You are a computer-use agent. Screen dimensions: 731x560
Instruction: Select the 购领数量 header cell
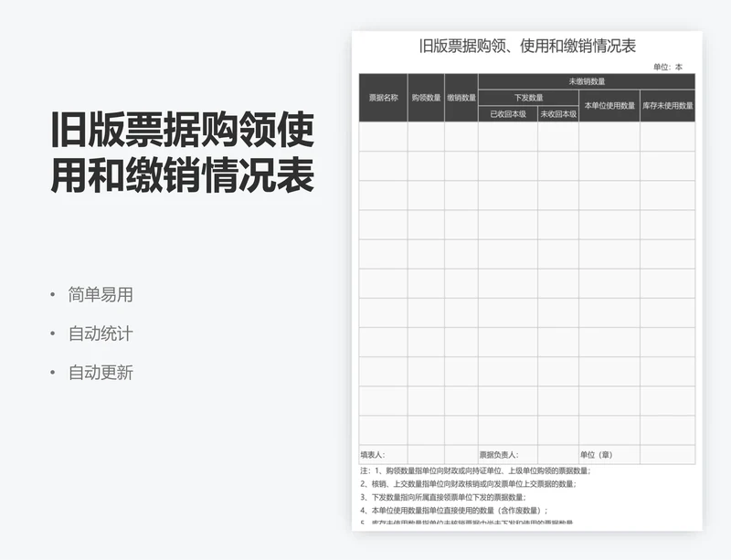click(x=426, y=98)
